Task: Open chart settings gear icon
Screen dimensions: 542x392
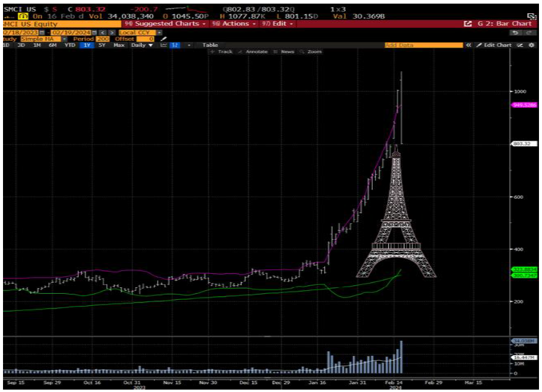Action: [x=532, y=45]
